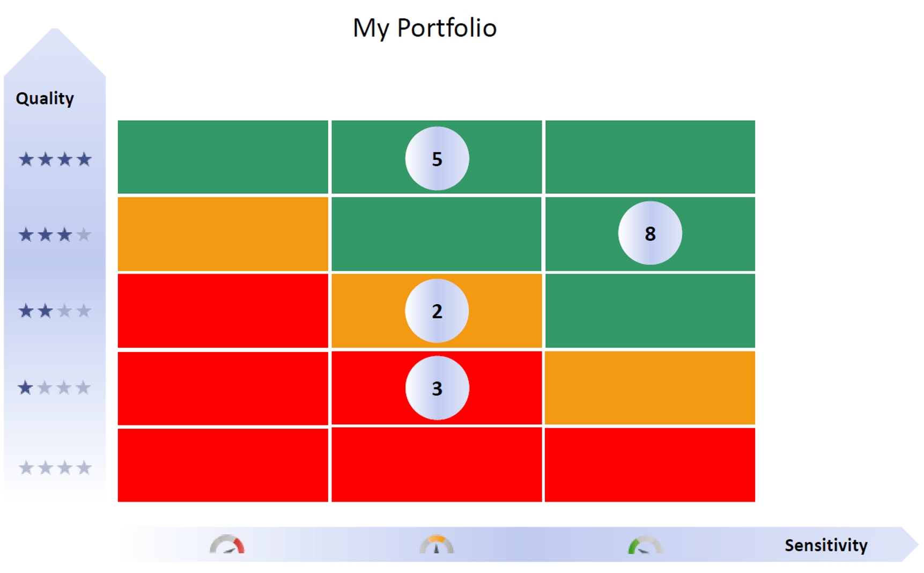Click the bubble labeled 5
Image resolution: width=924 pixels, height=573 pixels.
pyautogui.click(x=437, y=158)
